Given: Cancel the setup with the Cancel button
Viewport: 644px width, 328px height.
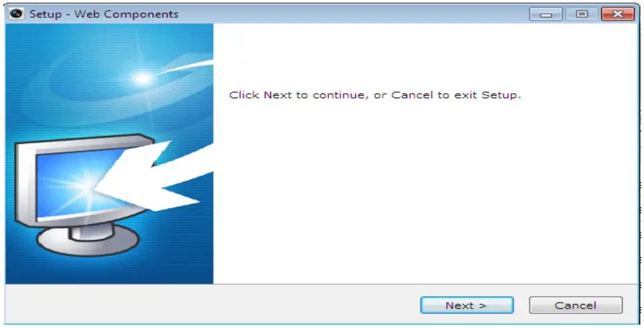Looking at the screenshot, I should 576,305.
